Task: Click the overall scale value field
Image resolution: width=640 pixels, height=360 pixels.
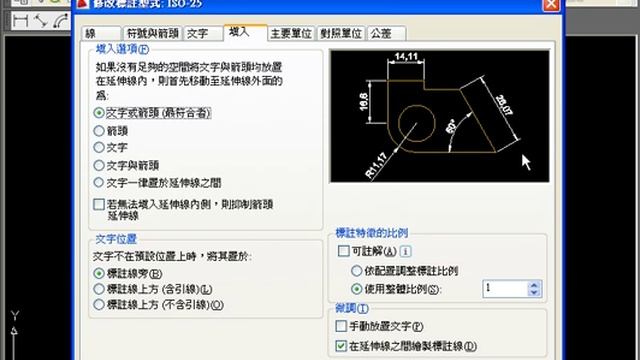Action: (x=505, y=289)
